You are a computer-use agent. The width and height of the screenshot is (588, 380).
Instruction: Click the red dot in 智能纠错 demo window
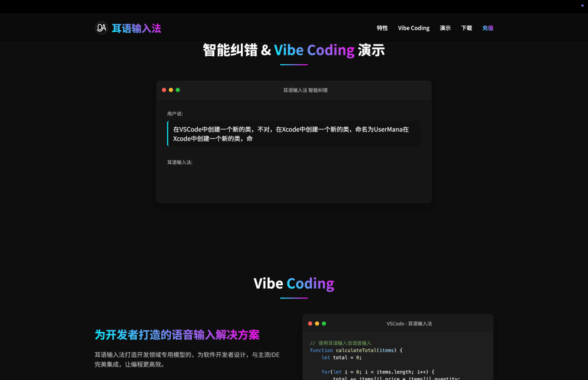click(x=164, y=90)
